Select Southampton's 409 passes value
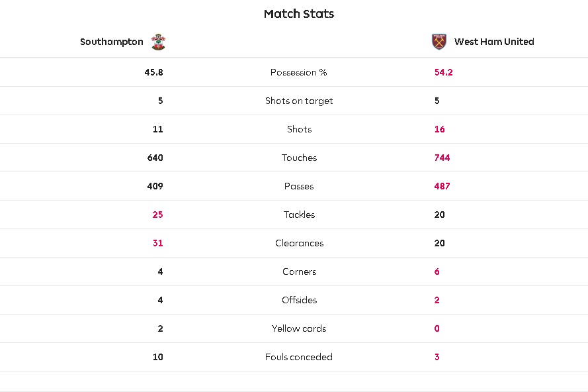The height and width of the screenshot is (392, 588). coord(155,186)
